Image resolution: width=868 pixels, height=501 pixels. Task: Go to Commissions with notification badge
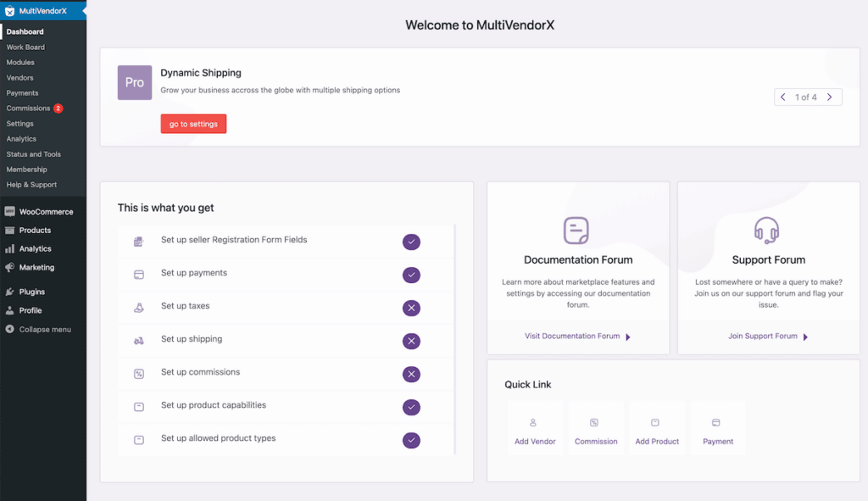click(30, 108)
